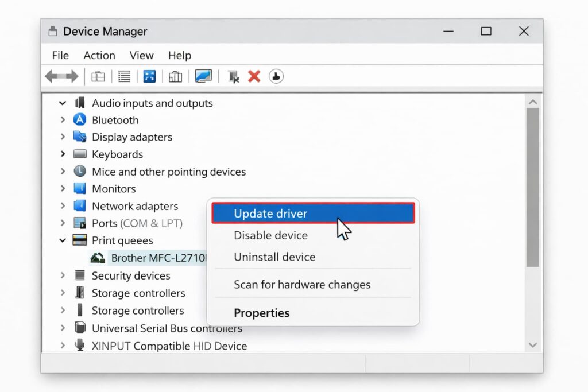Click Scan for hardware changes

302,285
